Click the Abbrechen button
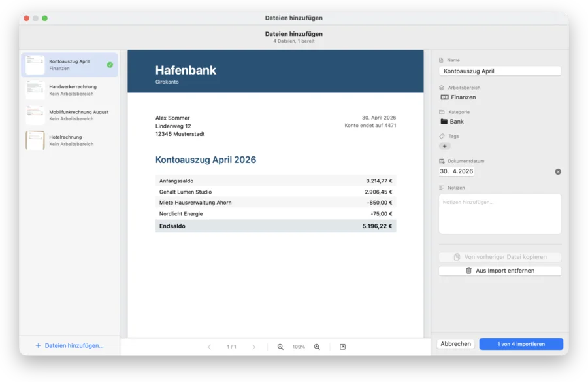 (455, 344)
